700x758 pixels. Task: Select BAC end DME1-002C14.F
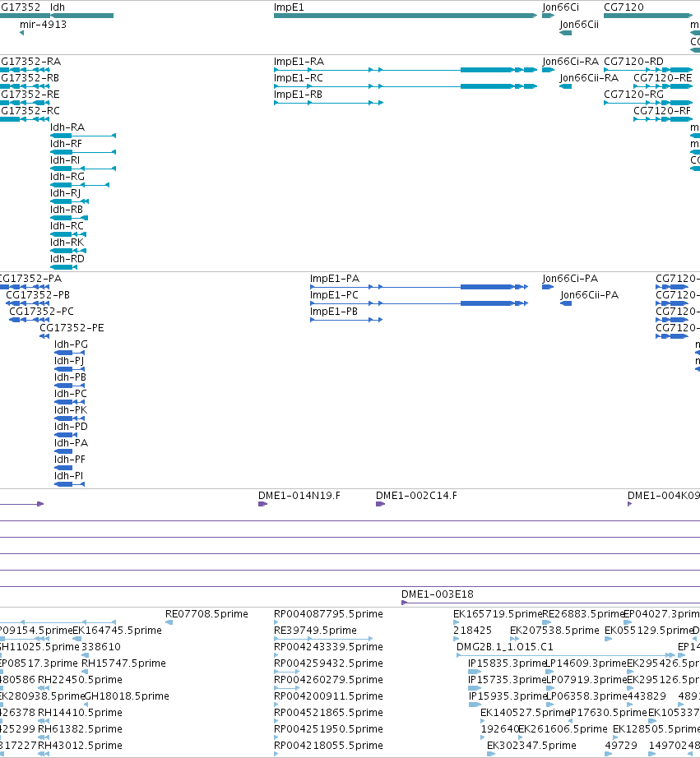tap(416, 496)
